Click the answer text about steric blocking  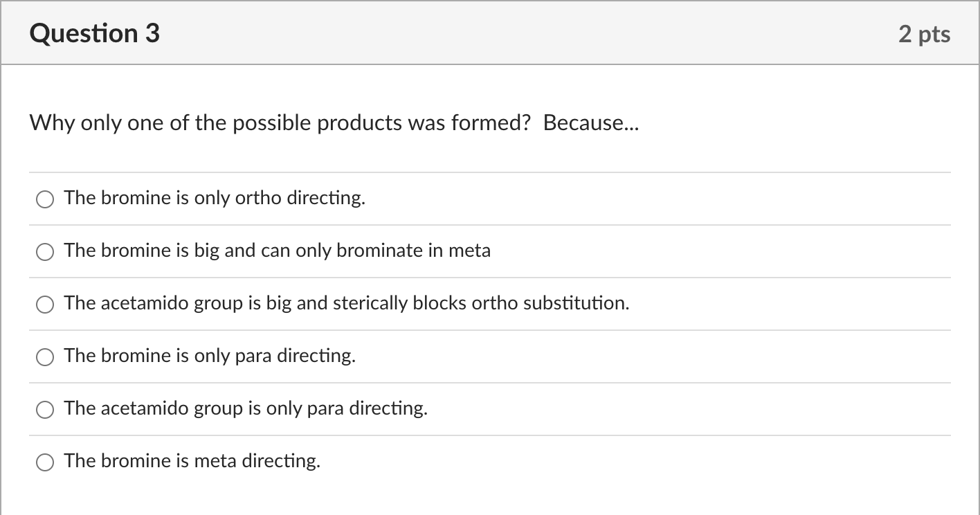click(346, 302)
